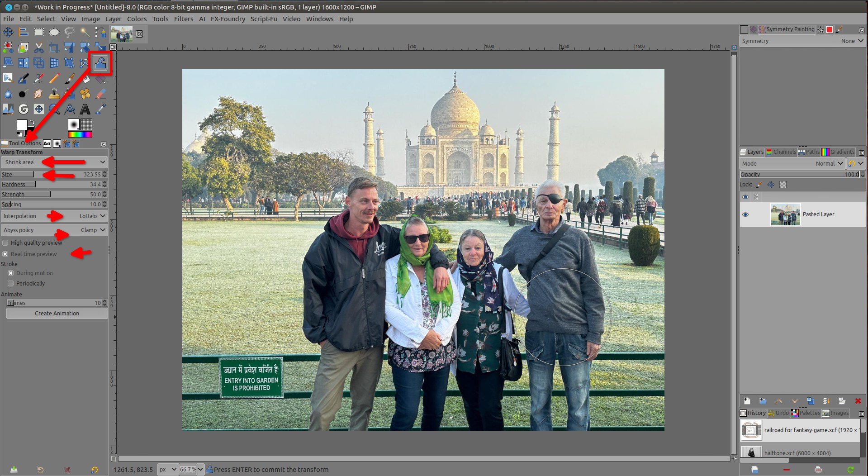Activate the Text tool

[85, 109]
